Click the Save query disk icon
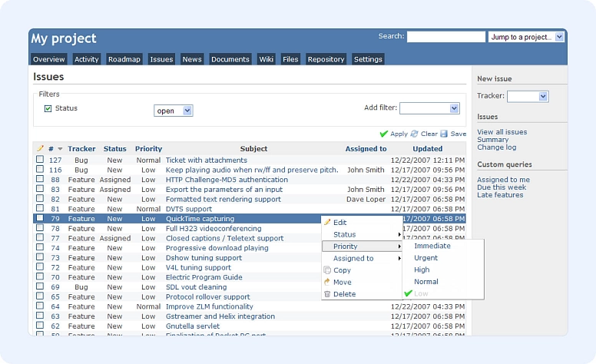The image size is (596, 364). point(444,134)
